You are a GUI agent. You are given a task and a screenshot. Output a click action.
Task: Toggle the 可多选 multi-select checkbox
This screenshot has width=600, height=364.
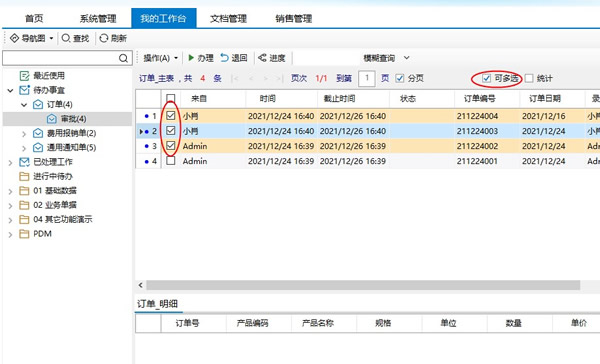coord(486,78)
